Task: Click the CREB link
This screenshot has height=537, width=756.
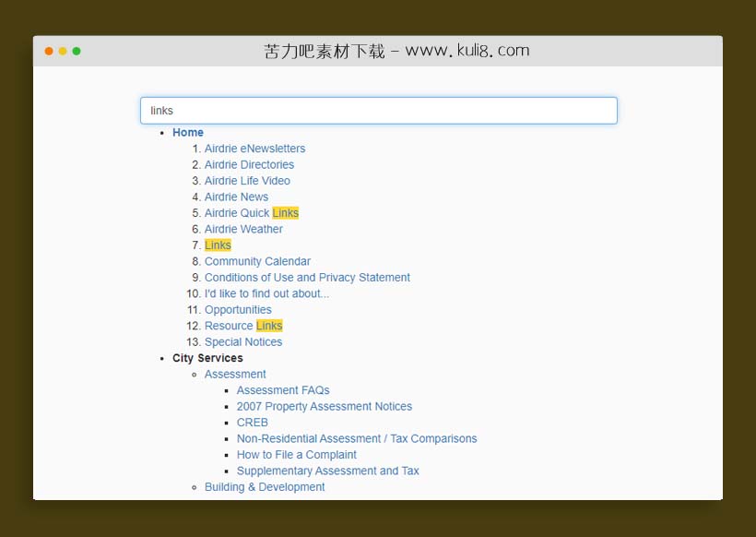Action: click(252, 424)
